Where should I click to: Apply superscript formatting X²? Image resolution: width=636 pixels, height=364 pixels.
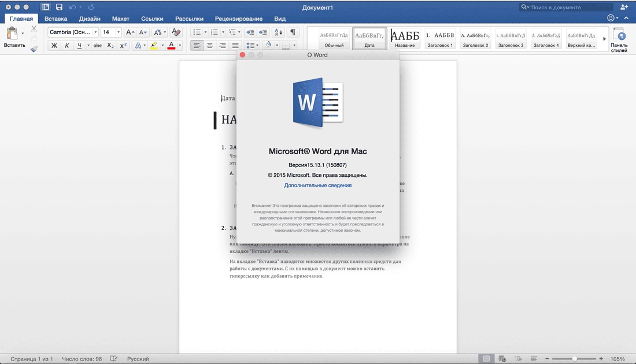123,46
